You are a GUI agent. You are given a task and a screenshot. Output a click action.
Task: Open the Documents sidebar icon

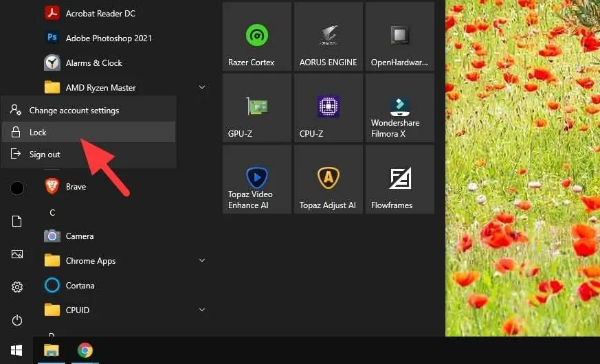(x=16, y=221)
